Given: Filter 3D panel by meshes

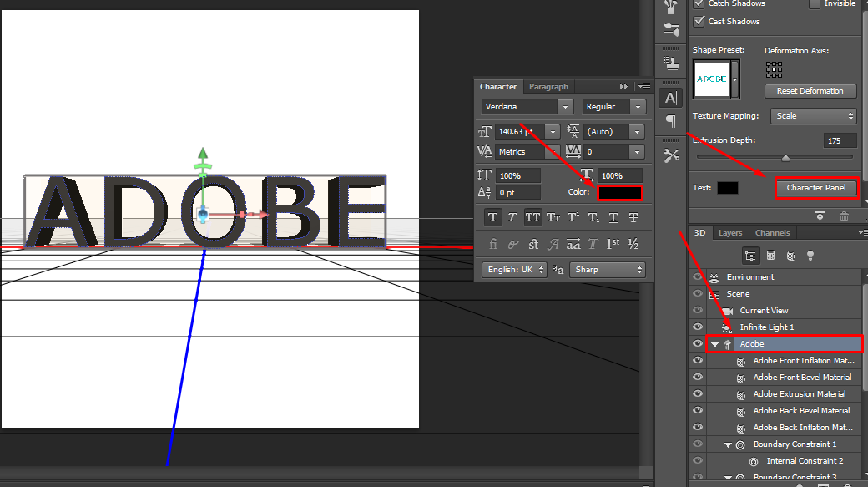Looking at the screenshot, I should tap(770, 256).
